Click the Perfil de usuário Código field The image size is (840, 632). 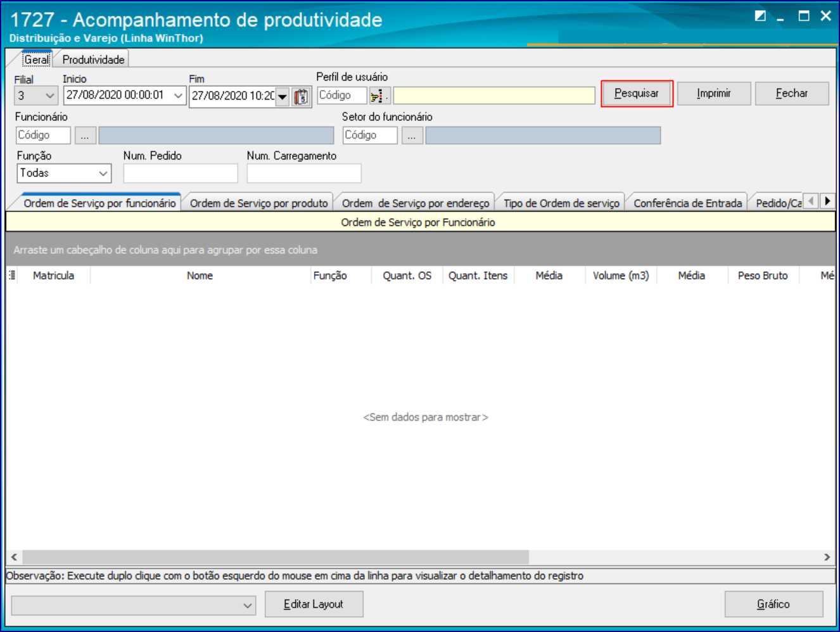pos(342,96)
